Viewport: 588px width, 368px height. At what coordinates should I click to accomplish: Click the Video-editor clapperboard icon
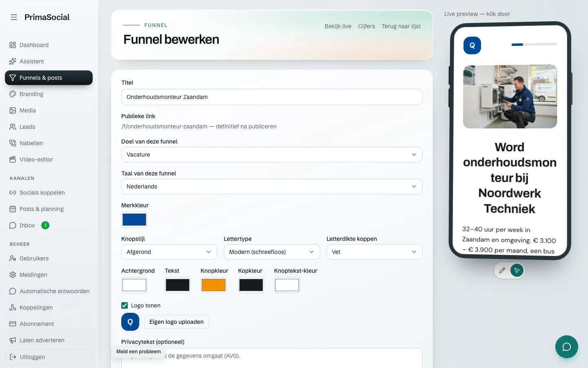13,159
